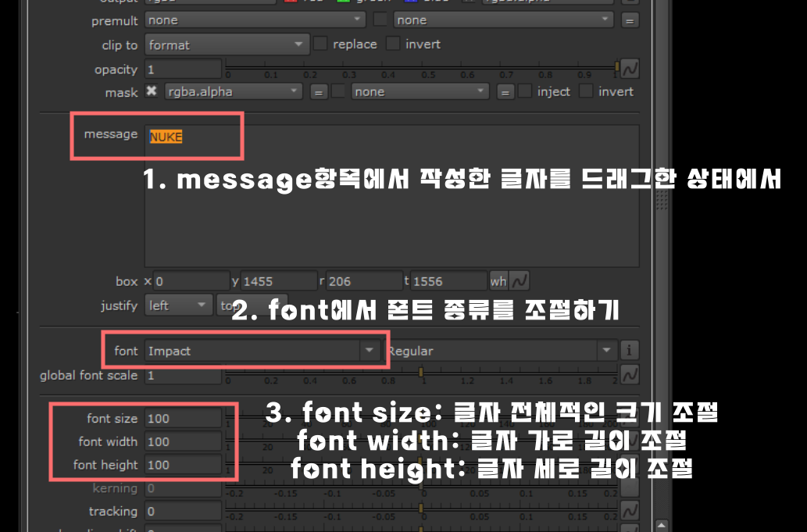807x532 pixels.
Task: Click the font size value field
Action: 184,418
